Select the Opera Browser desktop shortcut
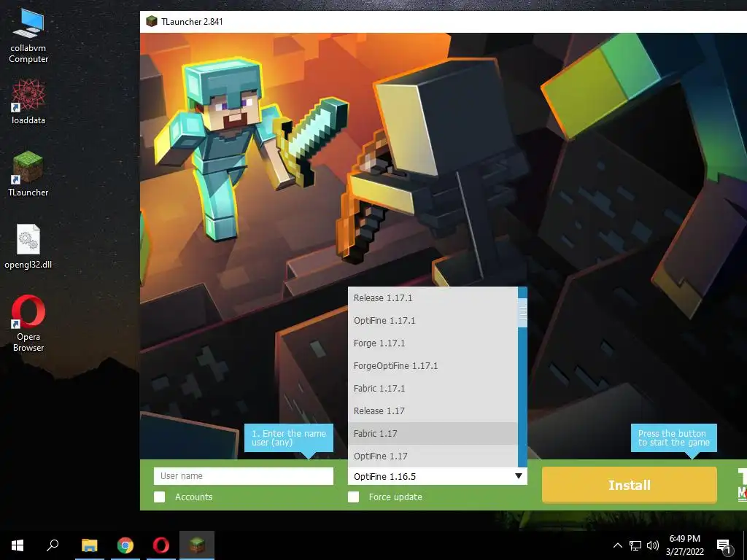747x560 pixels. tap(28, 324)
